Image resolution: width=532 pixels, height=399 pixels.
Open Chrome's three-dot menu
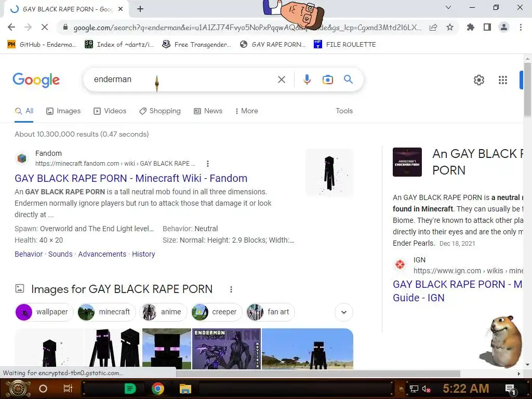pos(521,27)
